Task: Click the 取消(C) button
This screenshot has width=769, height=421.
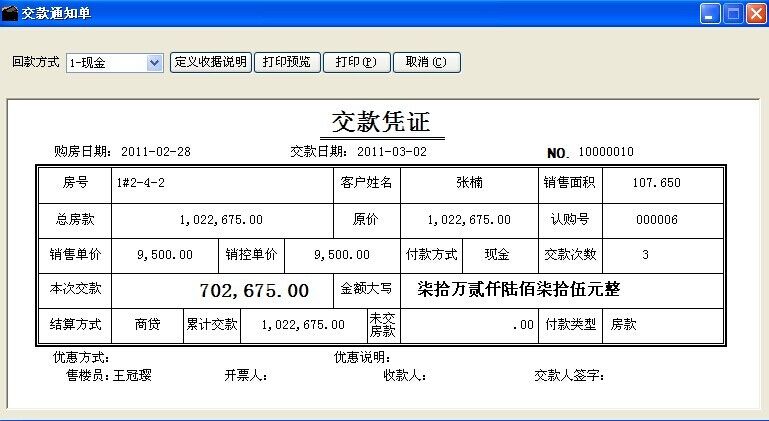Action: click(427, 62)
